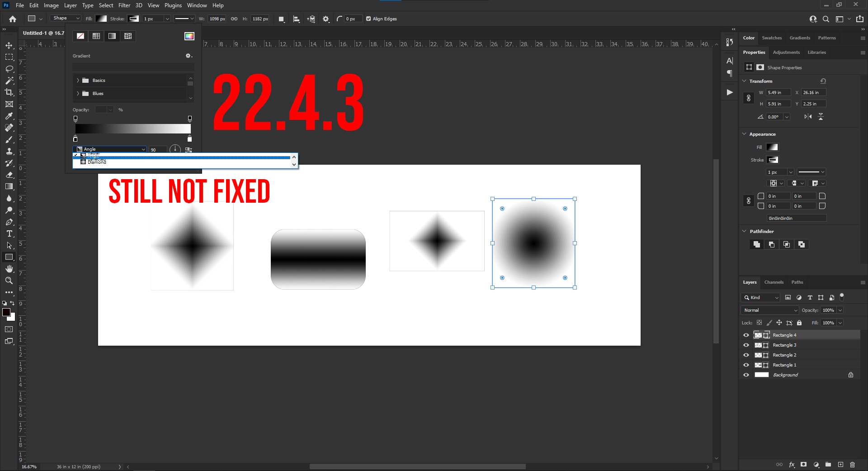Select the Brush tool
The image size is (868, 471).
(9, 139)
